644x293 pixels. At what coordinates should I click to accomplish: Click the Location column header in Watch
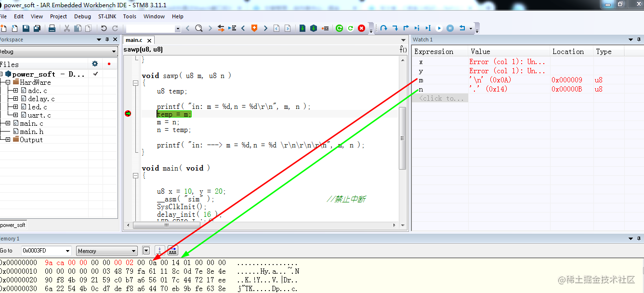(572, 52)
